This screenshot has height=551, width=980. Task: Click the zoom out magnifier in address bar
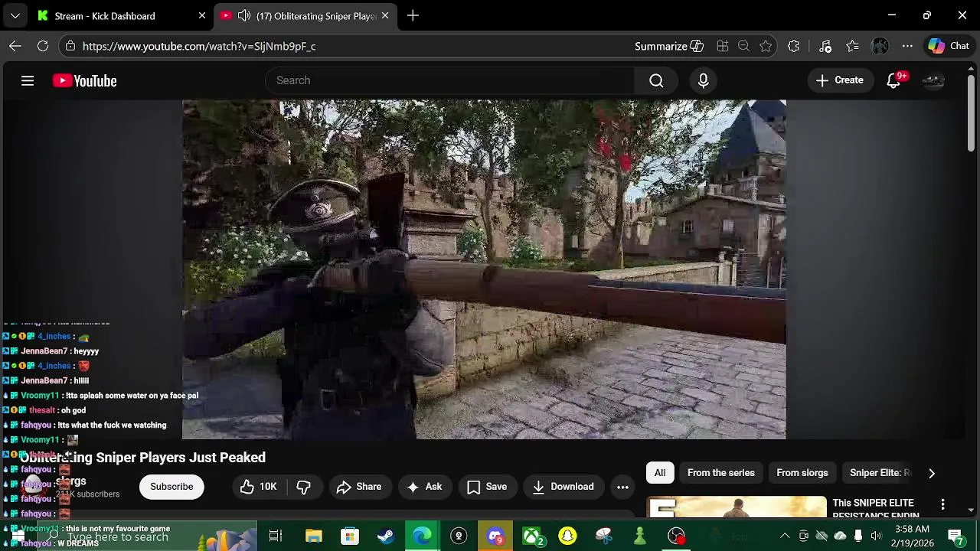click(743, 46)
